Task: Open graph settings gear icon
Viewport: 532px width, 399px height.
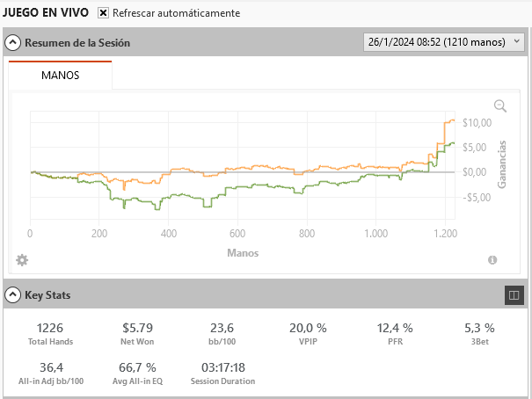Action: point(22,260)
